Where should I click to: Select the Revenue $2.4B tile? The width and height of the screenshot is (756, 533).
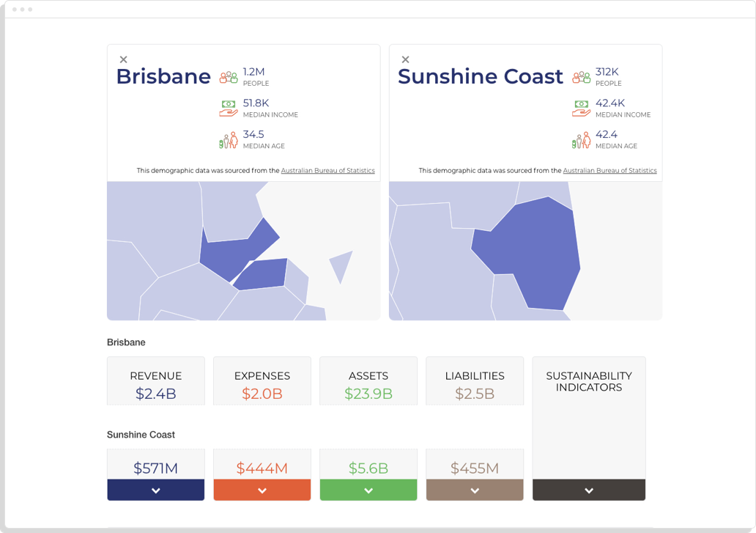point(155,381)
